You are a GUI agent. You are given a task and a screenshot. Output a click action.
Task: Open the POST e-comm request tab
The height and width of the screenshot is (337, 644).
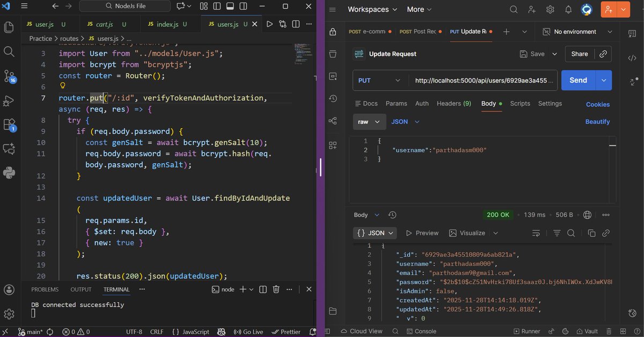click(x=369, y=32)
